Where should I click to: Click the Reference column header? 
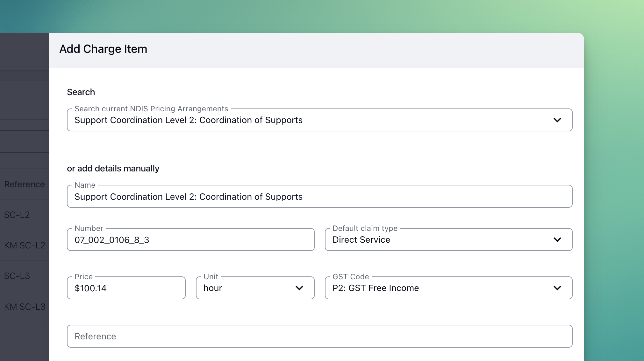click(x=25, y=184)
